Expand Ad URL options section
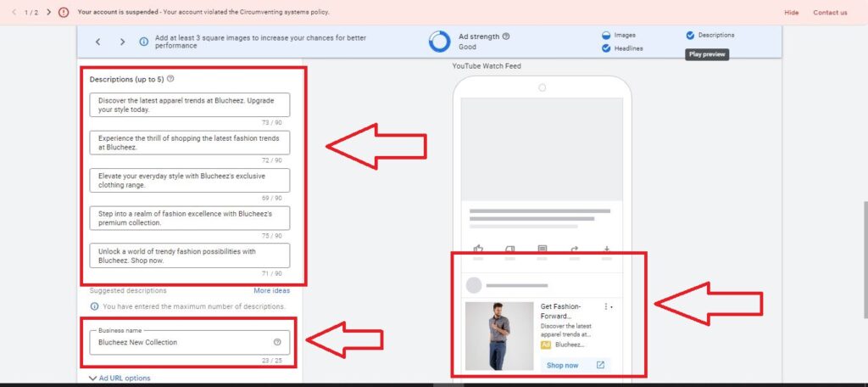The width and height of the screenshot is (868, 387). coord(120,378)
